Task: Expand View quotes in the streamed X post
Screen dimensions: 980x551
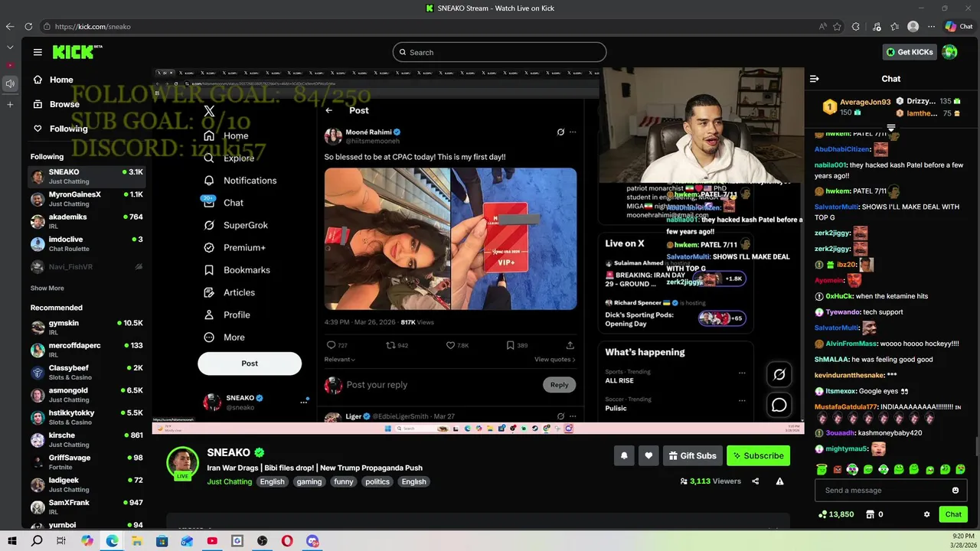Action: point(555,359)
